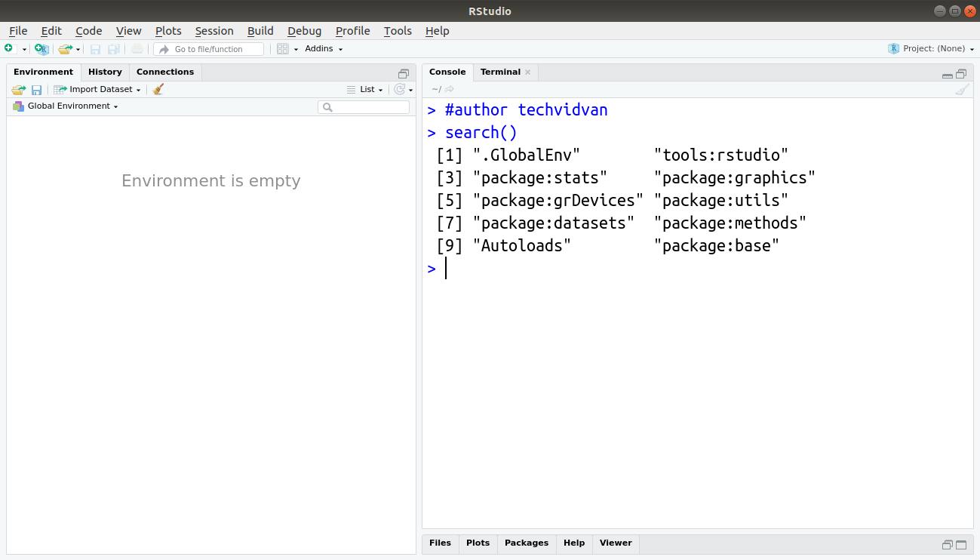Open the Tools menu
Screen dimensions: 980x560
[x=397, y=31]
